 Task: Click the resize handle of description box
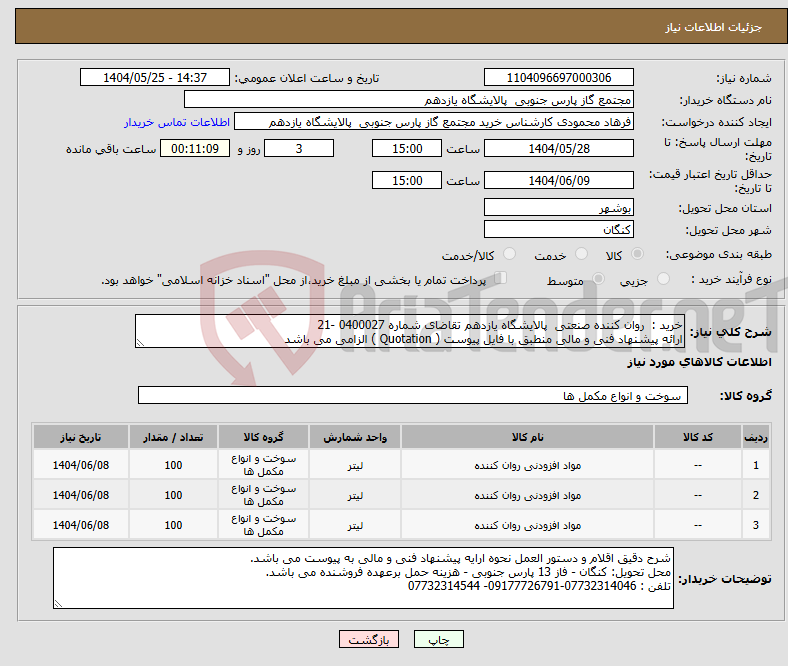tap(140, 343)
